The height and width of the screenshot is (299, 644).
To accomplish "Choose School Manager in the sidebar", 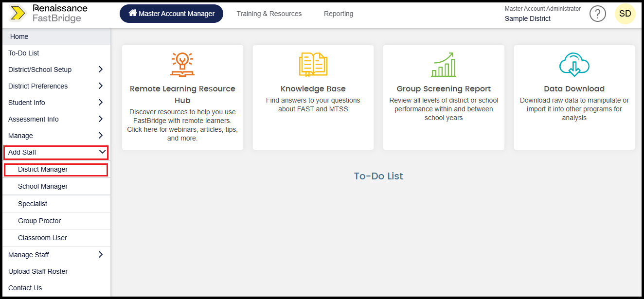I will [43, 187].
